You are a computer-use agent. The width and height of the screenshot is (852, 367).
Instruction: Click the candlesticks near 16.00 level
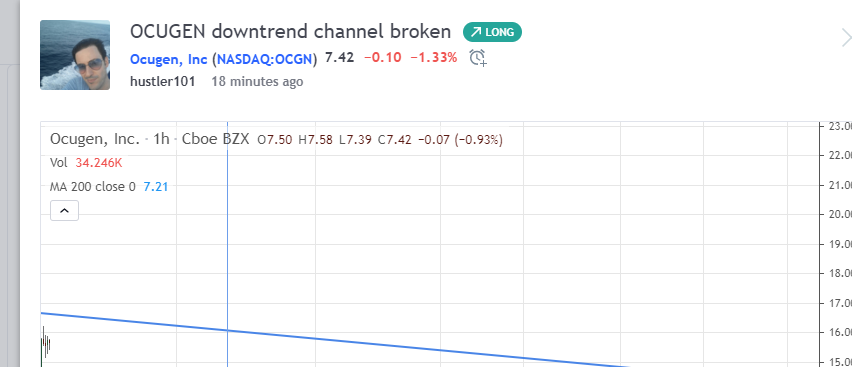[x=45, y=344]
